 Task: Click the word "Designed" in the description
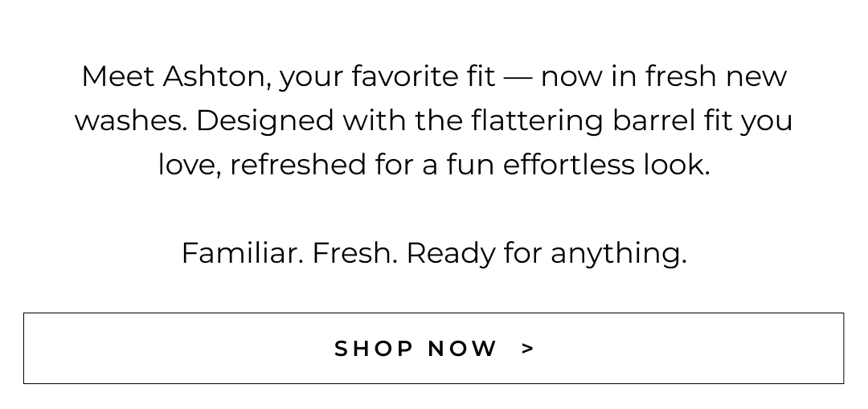(264, 121)
